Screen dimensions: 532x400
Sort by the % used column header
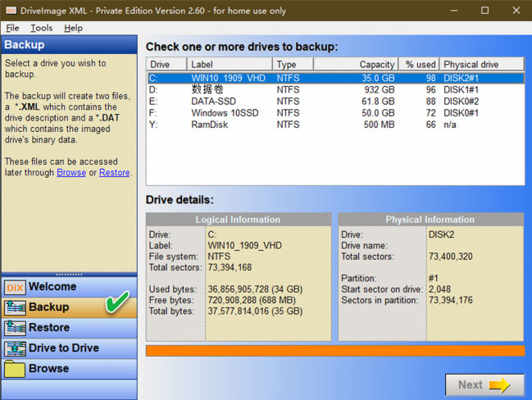pyautogui.click(x=419, y=64)
